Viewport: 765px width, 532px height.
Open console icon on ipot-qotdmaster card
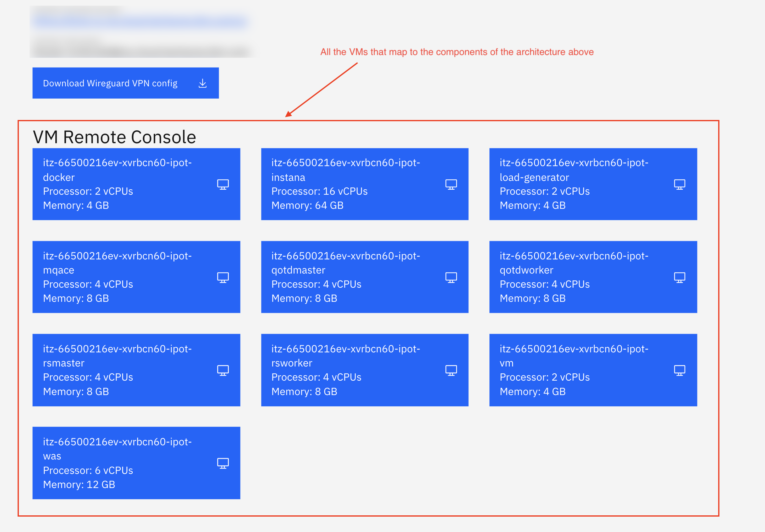tap(451, 277)
